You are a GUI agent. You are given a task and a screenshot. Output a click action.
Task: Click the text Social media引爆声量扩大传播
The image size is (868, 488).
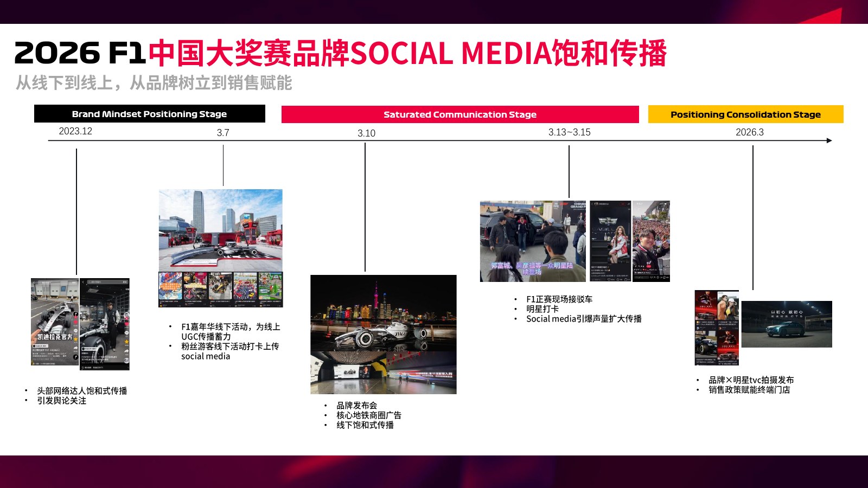coord(584,319)
